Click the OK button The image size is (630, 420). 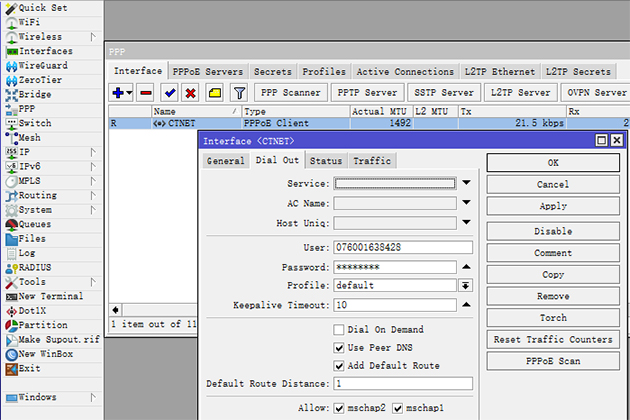[x=553, y=163]
